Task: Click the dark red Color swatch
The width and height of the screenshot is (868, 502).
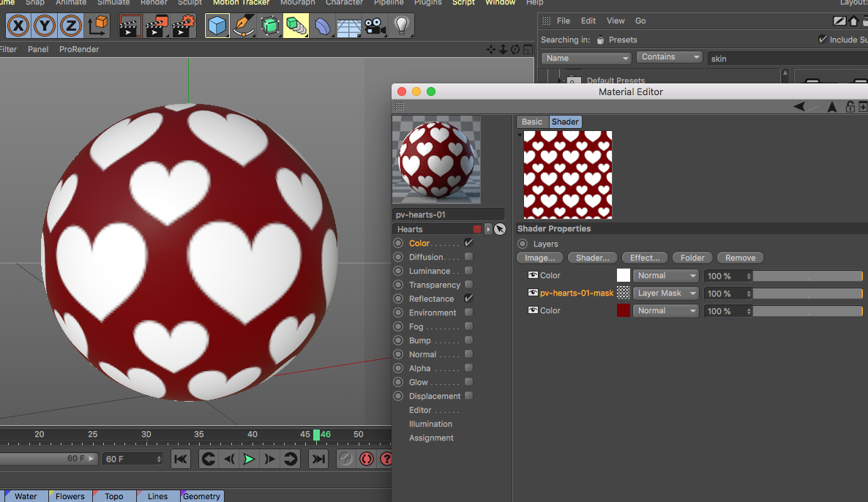Action: click(623, 310)
